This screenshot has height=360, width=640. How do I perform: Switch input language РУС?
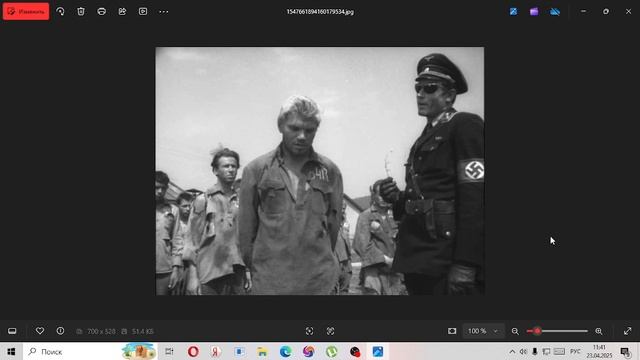coord(575,351)
